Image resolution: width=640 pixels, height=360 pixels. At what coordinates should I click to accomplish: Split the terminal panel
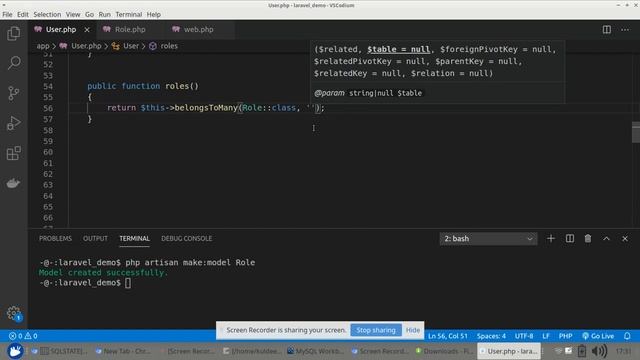[x=569, y=238]
